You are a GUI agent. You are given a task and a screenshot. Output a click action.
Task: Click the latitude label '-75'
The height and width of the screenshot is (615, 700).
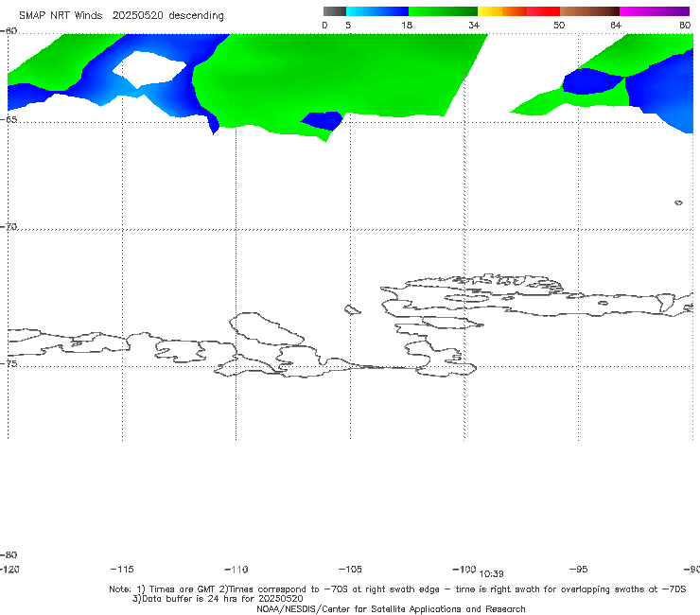9,363
